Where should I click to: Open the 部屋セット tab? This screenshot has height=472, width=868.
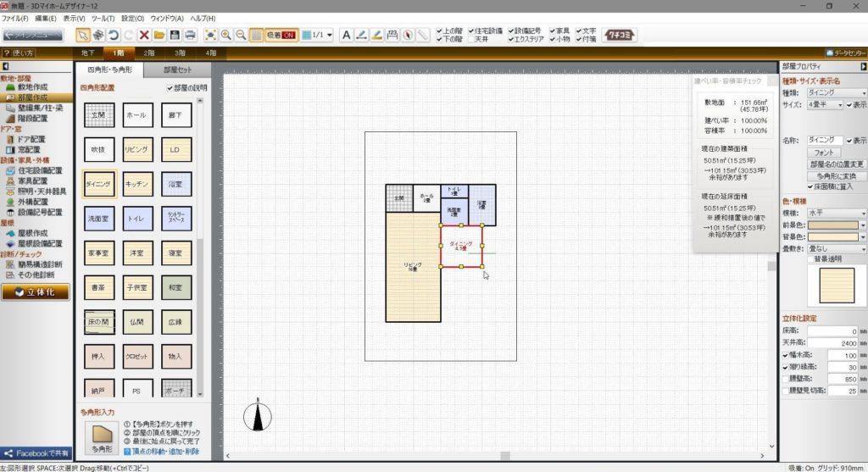(x=177, y=70)
